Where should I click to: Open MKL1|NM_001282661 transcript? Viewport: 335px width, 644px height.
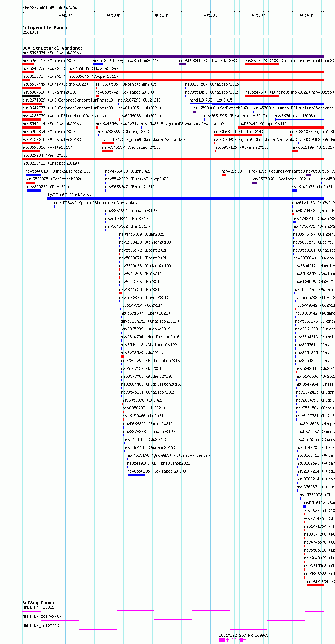[42, 626]
